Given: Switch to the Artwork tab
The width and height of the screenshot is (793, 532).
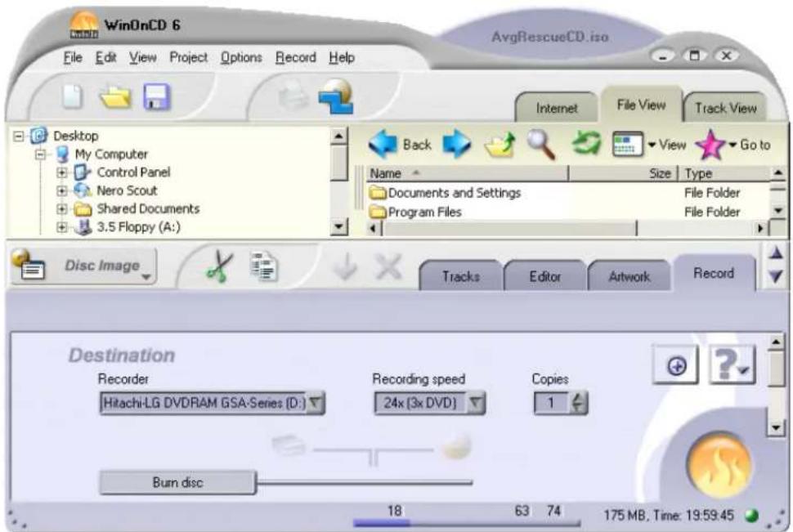Looking at the screenshot, I should [x=629, y=276].
